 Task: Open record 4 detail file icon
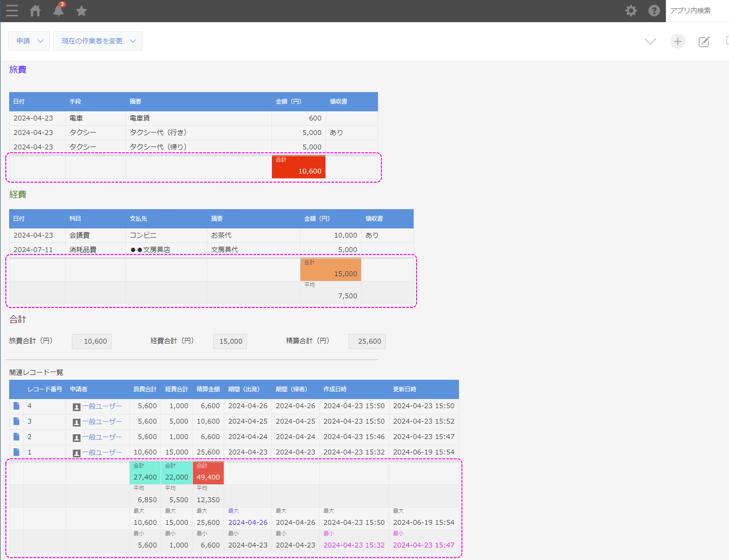[16, 406]
